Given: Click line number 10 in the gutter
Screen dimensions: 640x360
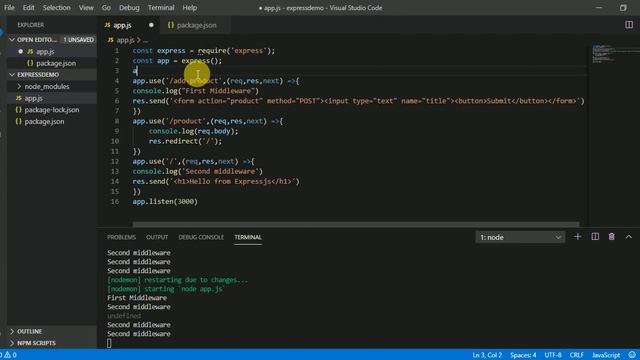Looking at the screenshot, I should pos(115,141).
